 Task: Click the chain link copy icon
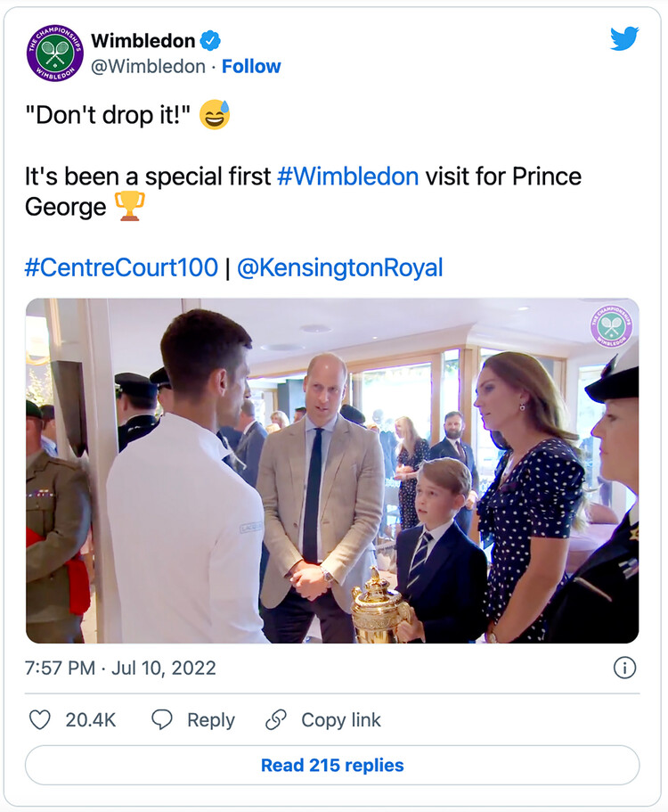click(276, 720)
